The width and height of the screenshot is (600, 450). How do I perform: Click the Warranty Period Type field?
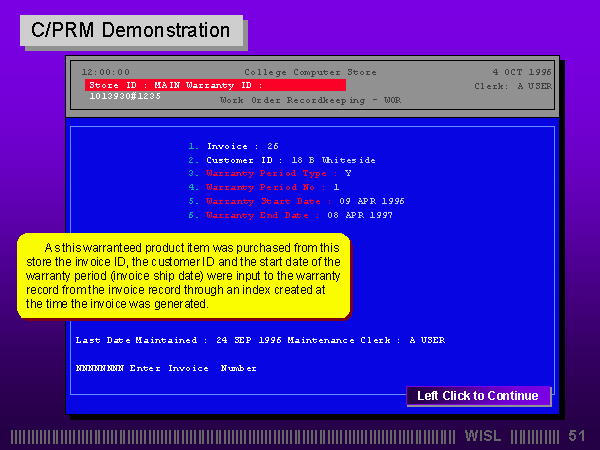click(x=269, y=173)
